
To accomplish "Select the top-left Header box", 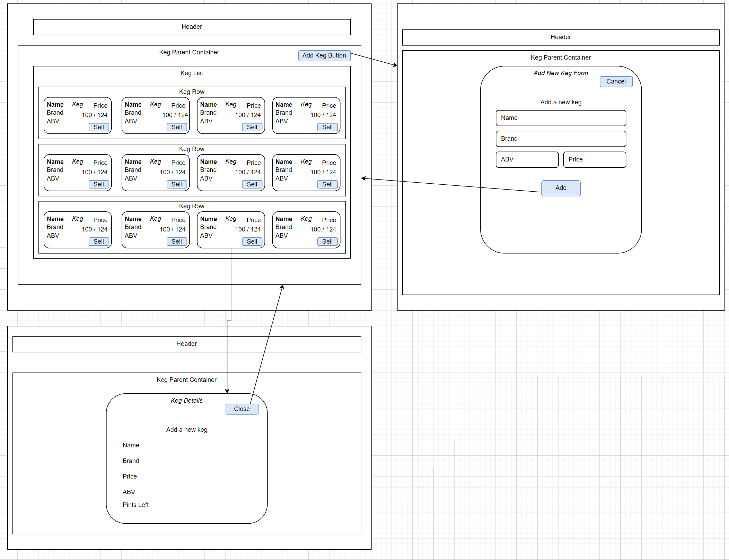I will pos(192,27).
